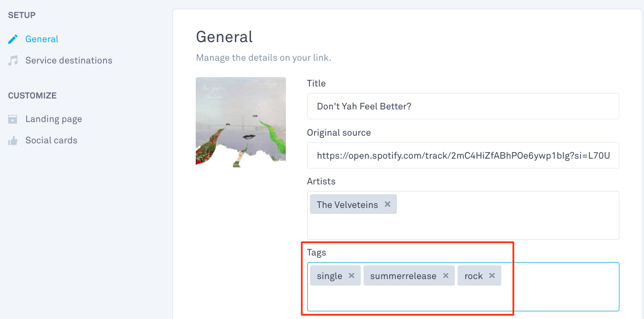Go to Landing page customization
This screenshot has height=319, width=644.
click(54, 119)
